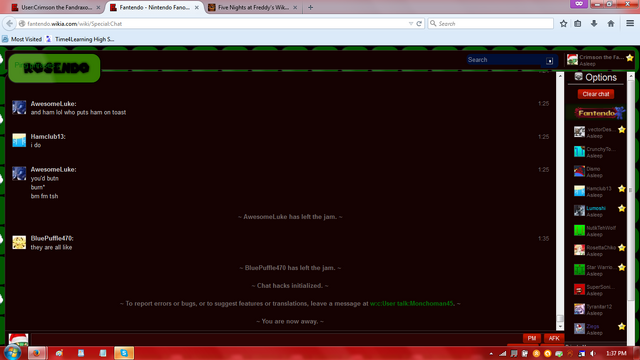Open the Firefox hamburger menu
Image resolution: width=640 pixels, height=360 pixels.
coord(630,23)
